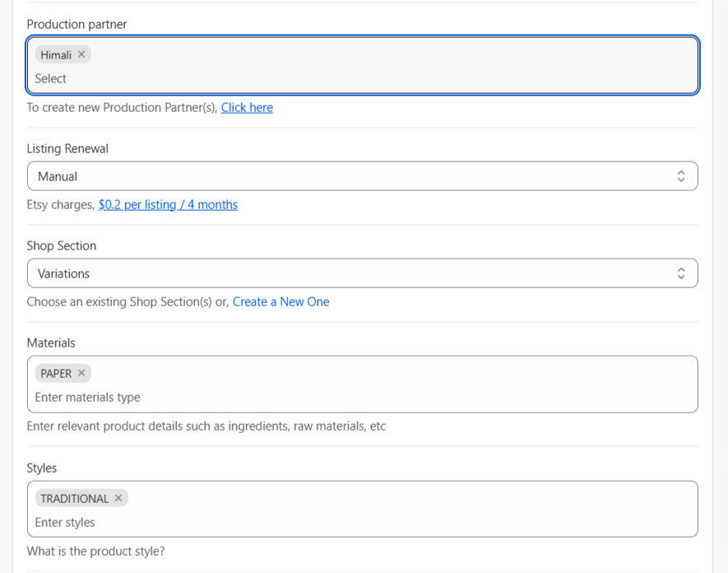Screen dimensions: 728x573
Task: Remove the PAPER material tag
Action: click(x=81, y=373)
